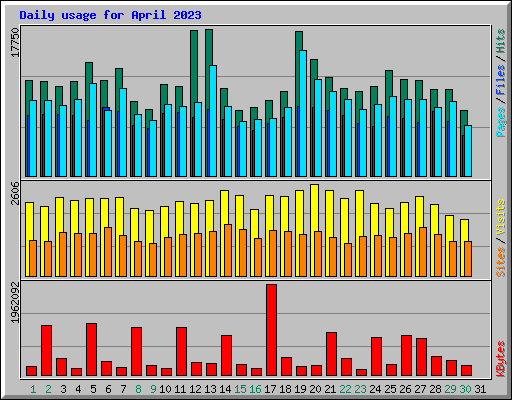Image resolution: width=512 pixels, height=400 pixels.
Task: Click the 'Visits' legend label
Action: [501, 217]
